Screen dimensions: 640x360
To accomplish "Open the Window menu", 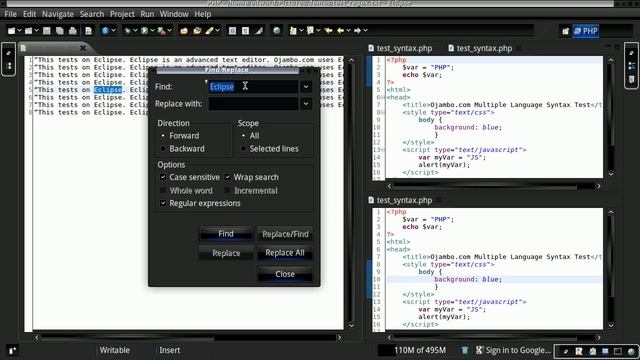I will coord(174,14).
